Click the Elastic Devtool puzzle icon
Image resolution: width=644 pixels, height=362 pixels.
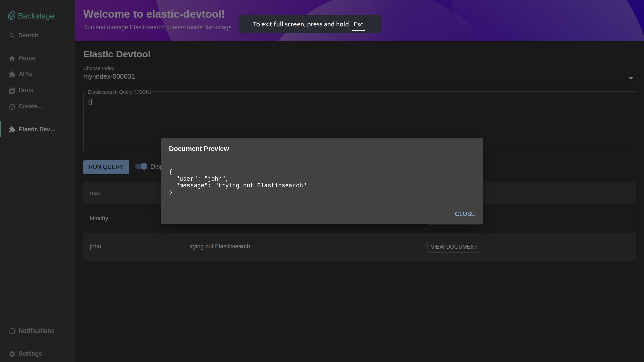(12, 130)
